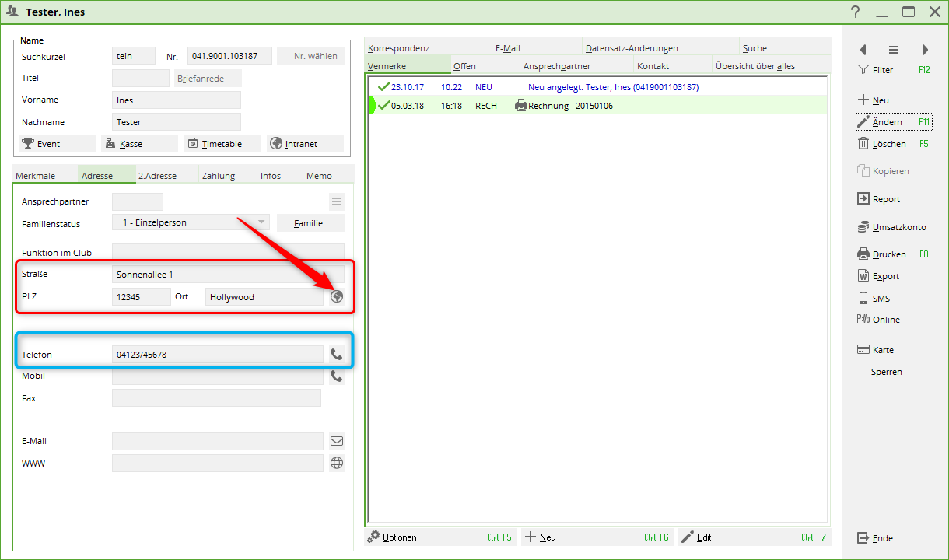Click into the E-Mail input field
Screen dimensions: 949x560
[x=218, y=441]
